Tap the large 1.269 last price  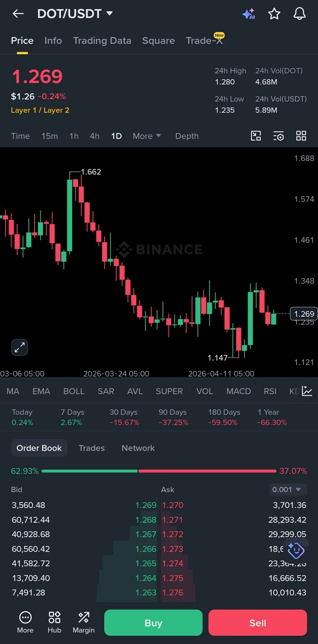(x=37, y=77)
